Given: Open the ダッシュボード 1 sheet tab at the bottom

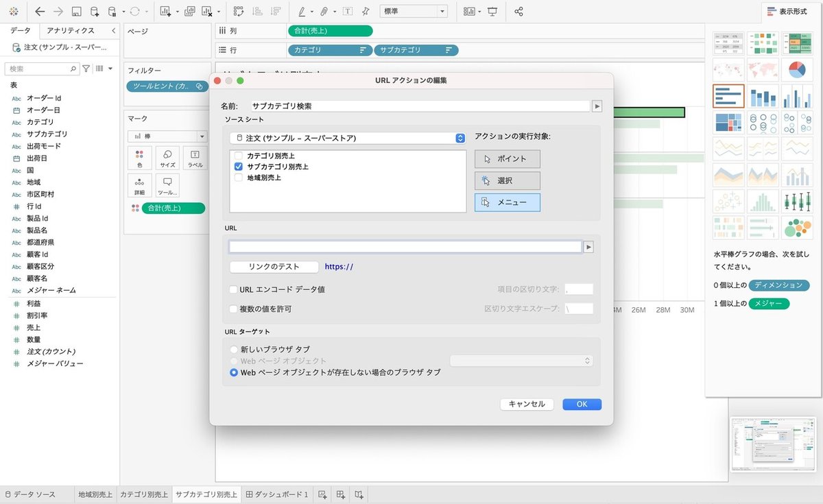Looking at the screenshot, I should click(278, 493).
